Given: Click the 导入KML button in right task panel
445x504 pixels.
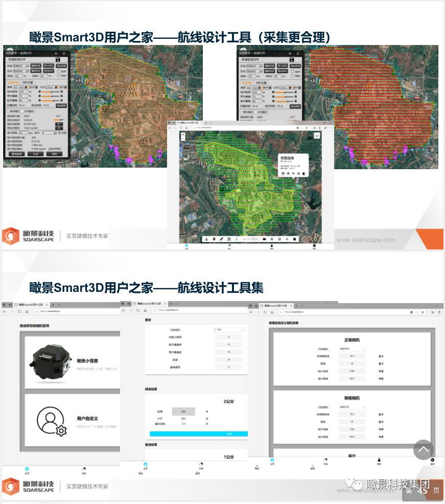Looking at the screenshot, I should coord(283,66).
